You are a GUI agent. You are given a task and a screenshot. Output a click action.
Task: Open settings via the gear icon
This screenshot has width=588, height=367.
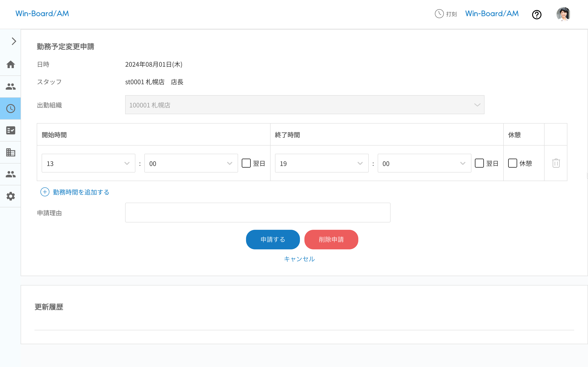click(x=10, y=196)
